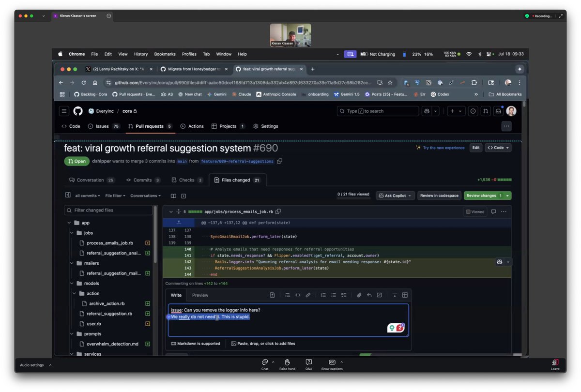Viewport: 581px width, 392px height.
Task: Mark process_emails_job.rb as Viewed
Action: 475,211
